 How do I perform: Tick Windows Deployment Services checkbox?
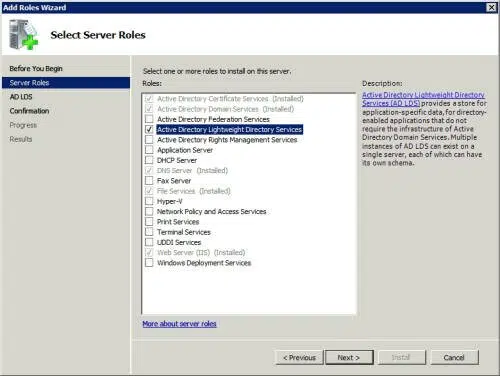tap(149, 263)
